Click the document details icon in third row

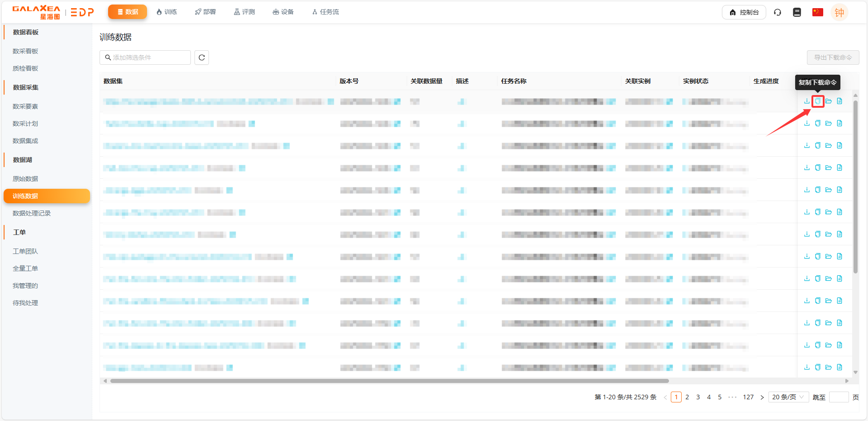tap(840, 145)
